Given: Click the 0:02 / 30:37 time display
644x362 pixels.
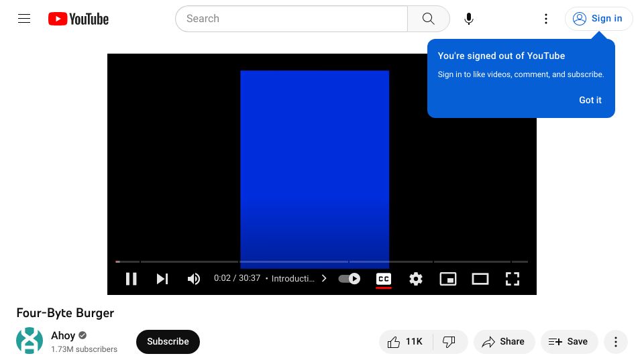Looking at the screenshot, I should [x=237, y=278].
